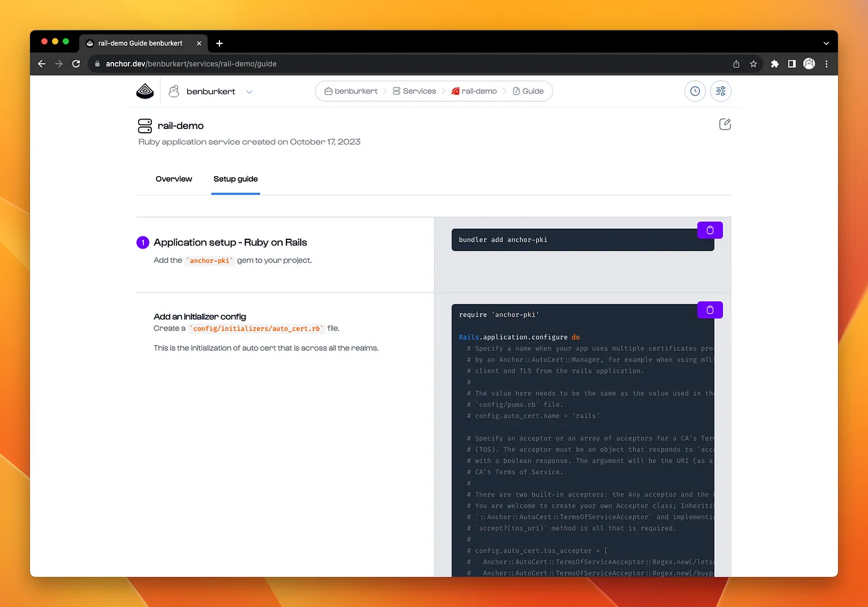Click the edit service pencil icon
The height and width of the screenshot is (607, 868).
725,125
